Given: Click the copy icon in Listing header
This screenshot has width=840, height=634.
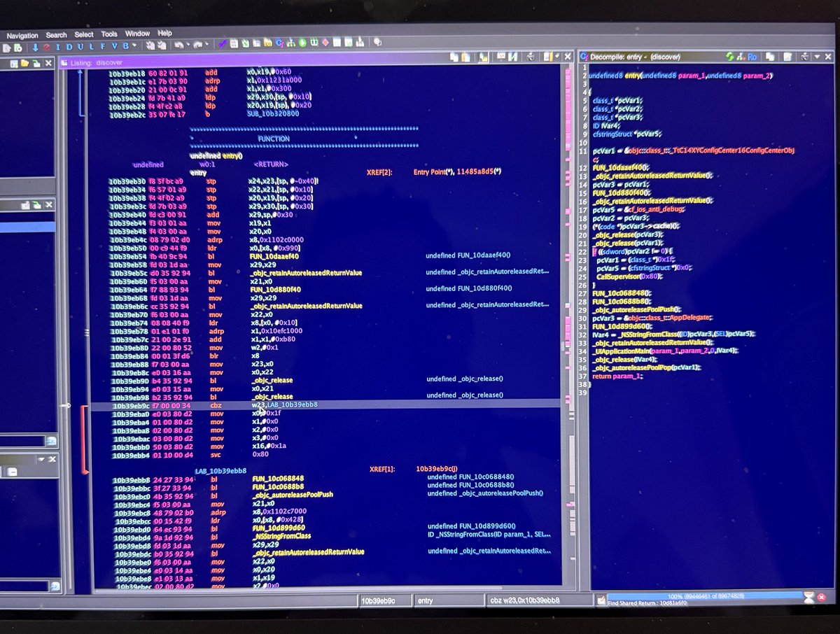Looking at the screenshot, I should [454, 57].
